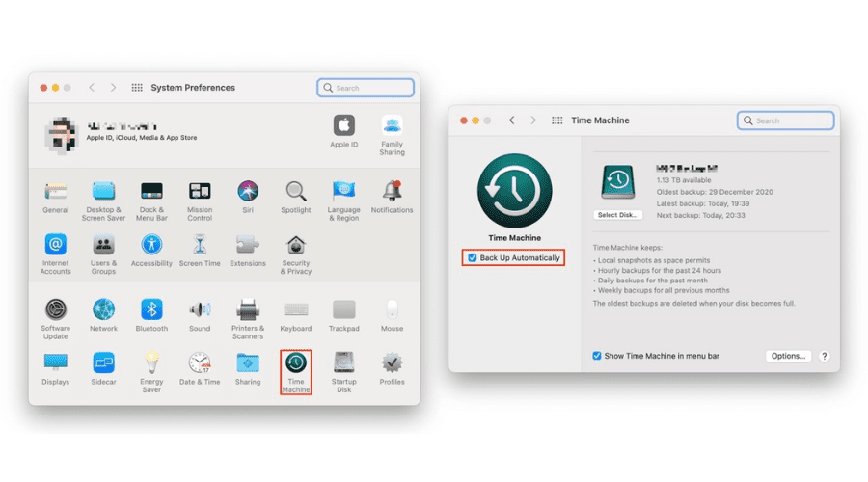Viewport: 868px width, 482px height.
Task: Go forward in Time Machine window
Action: coord(533,120)
